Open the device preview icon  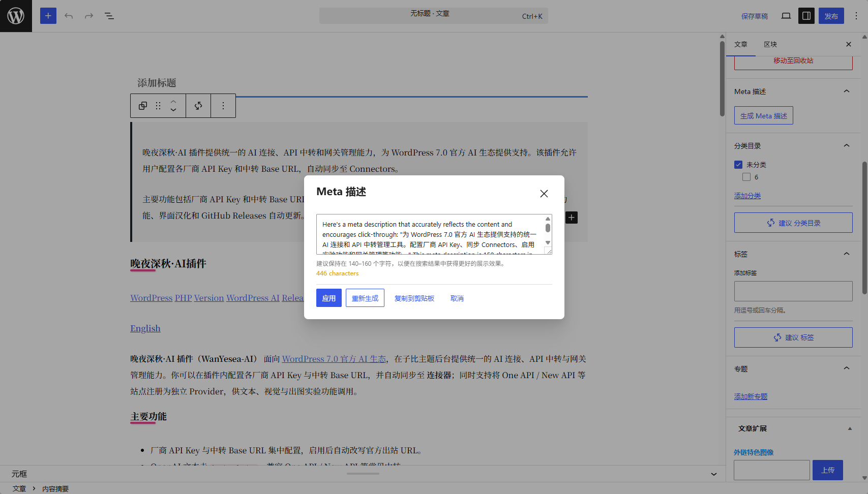coord(786,16)
